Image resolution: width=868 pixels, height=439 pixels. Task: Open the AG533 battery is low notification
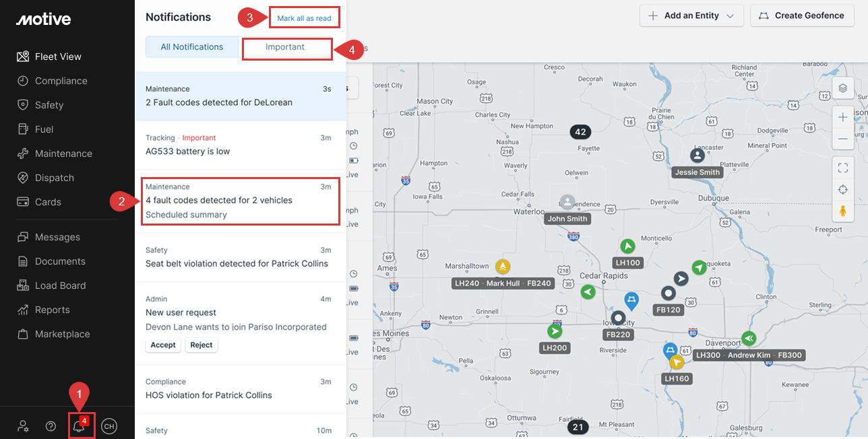pos(241,145)
